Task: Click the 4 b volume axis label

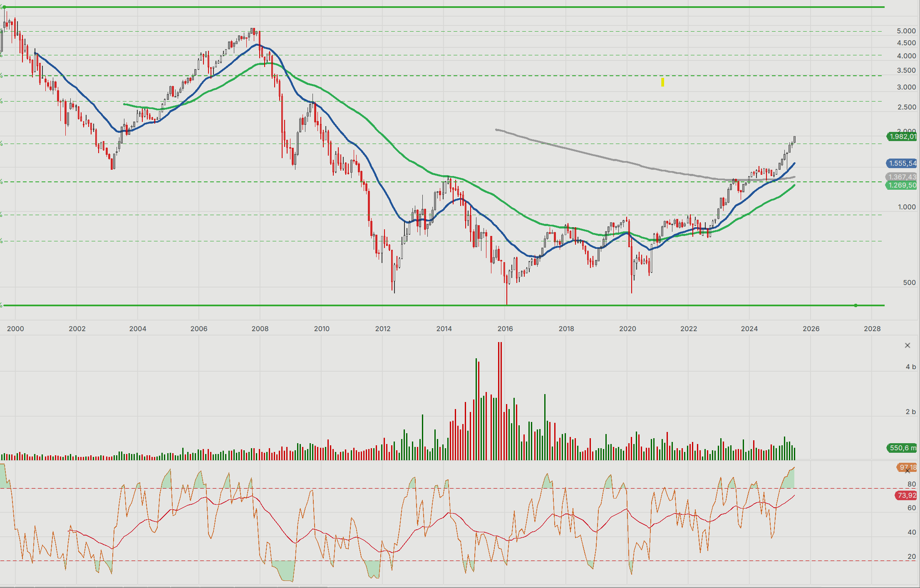Action: point(911,367)
